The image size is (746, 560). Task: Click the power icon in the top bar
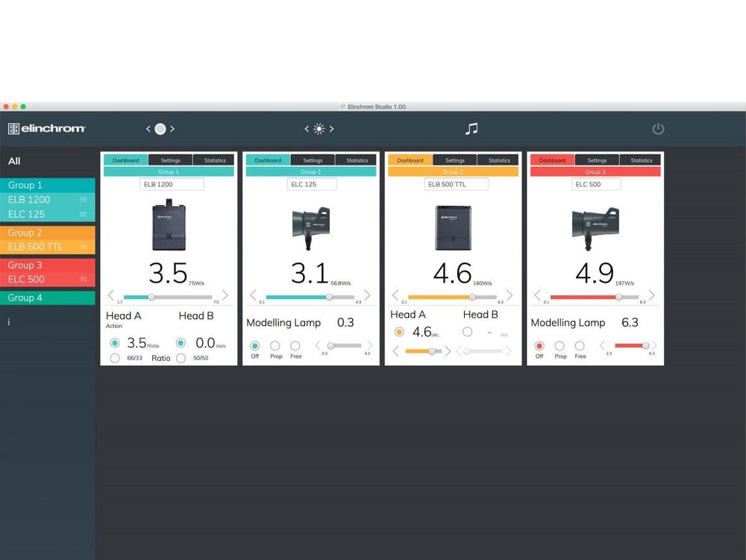point(658,128)
